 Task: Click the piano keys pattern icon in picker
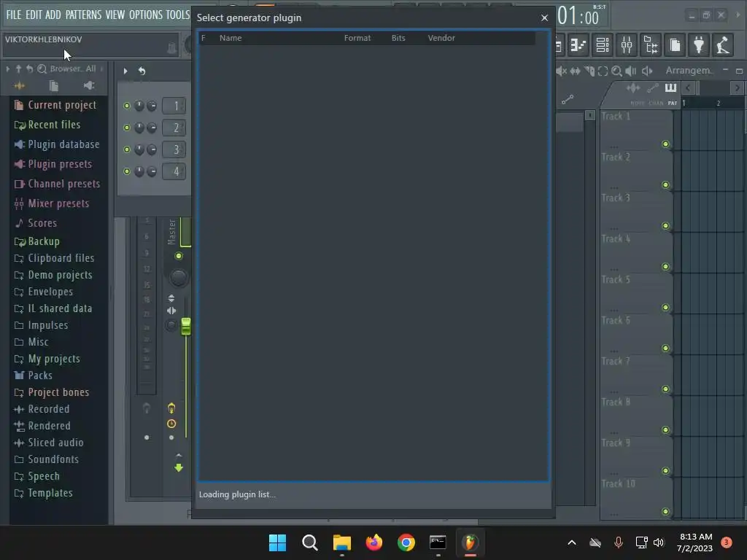[x=670, y=87]
